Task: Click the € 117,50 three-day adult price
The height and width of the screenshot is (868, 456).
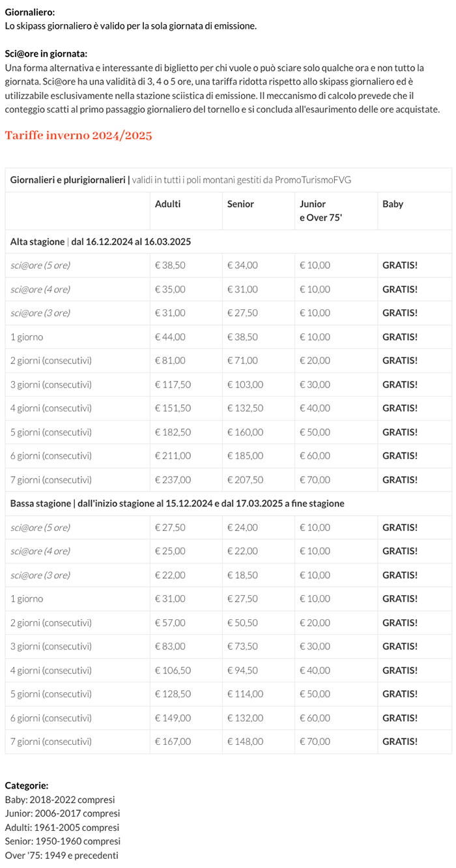Action: point(173,384)
